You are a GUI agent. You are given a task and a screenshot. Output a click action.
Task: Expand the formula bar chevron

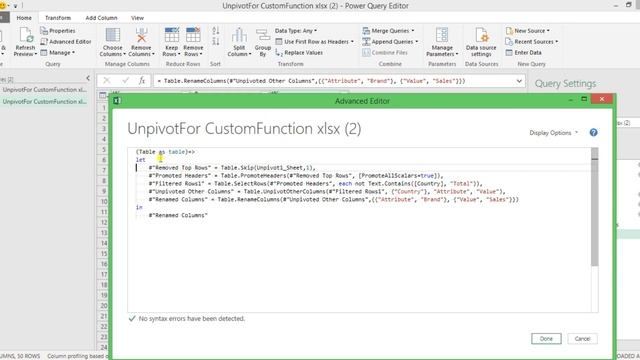[x=519, y=81]
